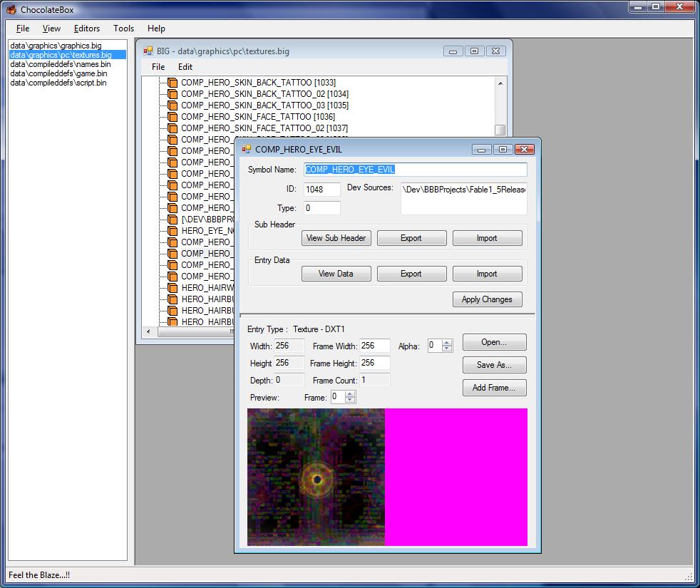Screen dimensions: 700x588
Task: Open the Tools menu in main menubar
Action: pyautogui.click(x=123, y=29)
